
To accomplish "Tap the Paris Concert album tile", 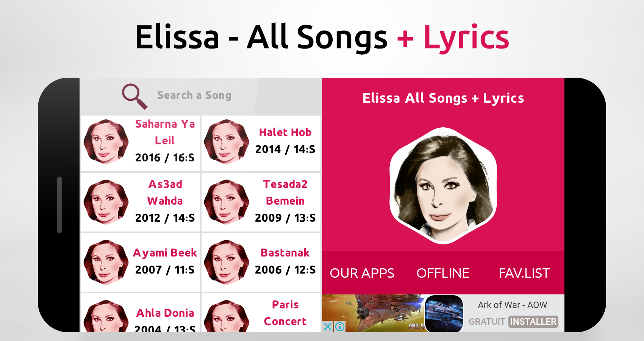I will [261, 314].
